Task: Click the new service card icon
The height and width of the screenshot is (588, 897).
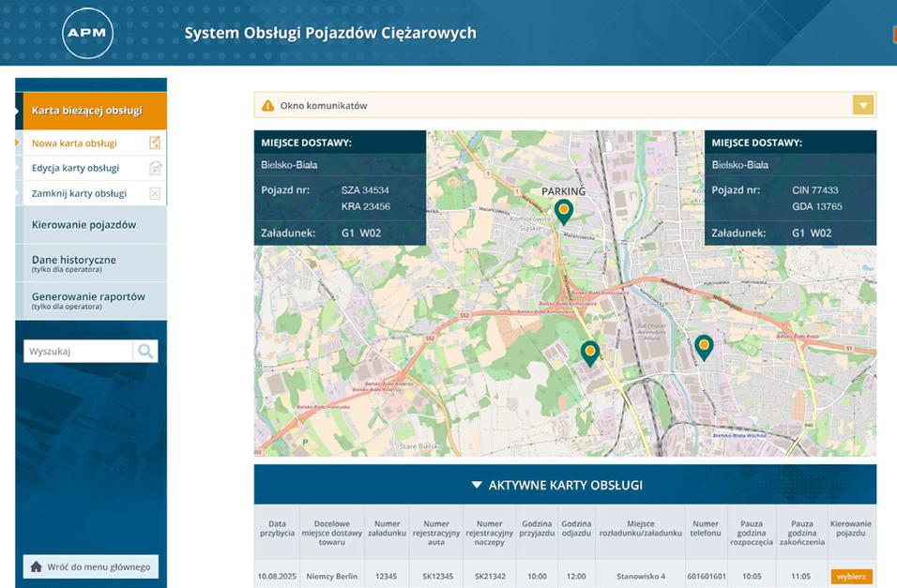Action: pos(155,143)
